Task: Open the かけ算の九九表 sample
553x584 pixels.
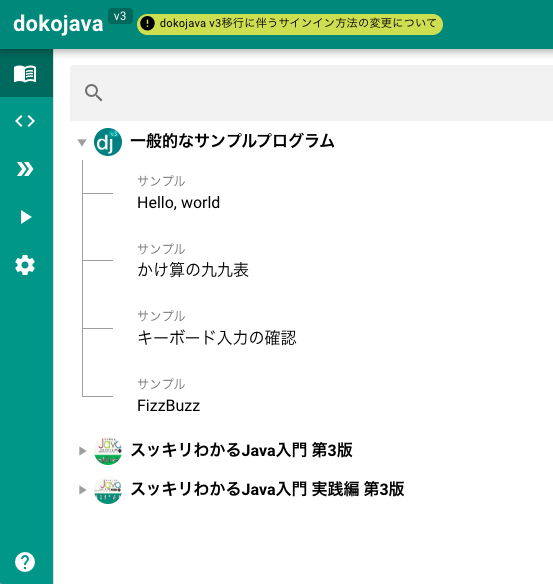Action: click(193, 270)
